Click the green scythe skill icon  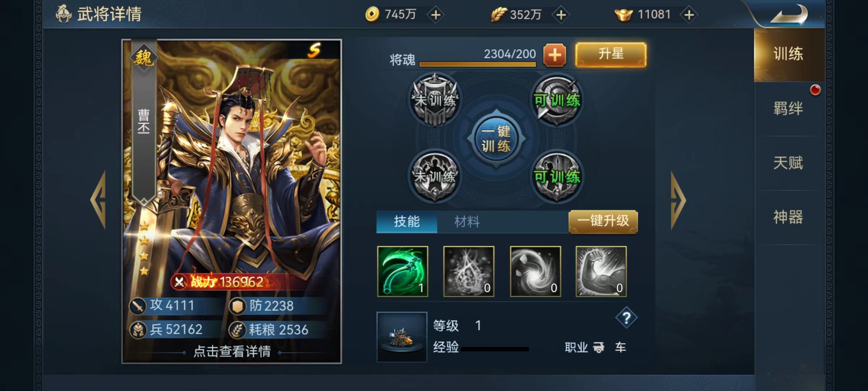(403, 272)
